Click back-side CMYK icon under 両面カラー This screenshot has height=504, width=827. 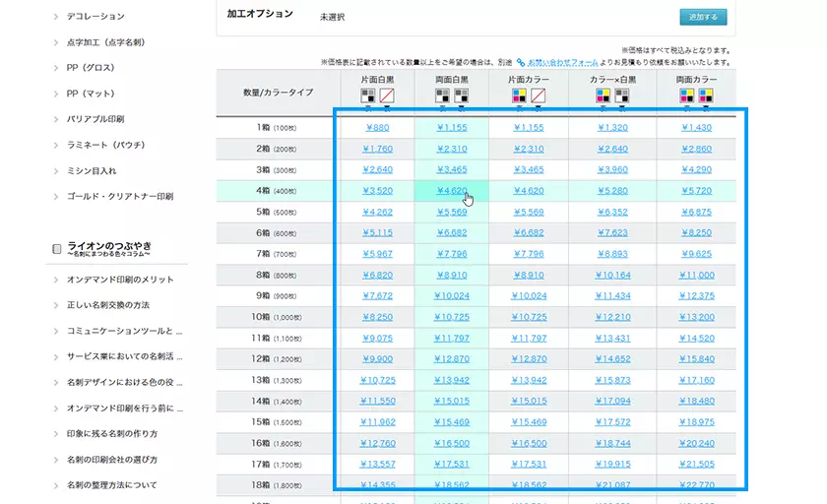pos(706,95)
